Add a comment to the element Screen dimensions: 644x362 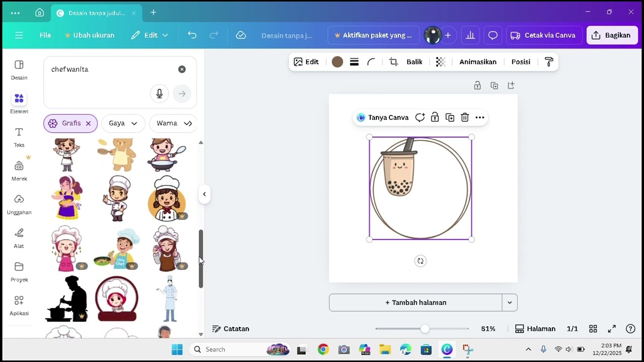420,118
